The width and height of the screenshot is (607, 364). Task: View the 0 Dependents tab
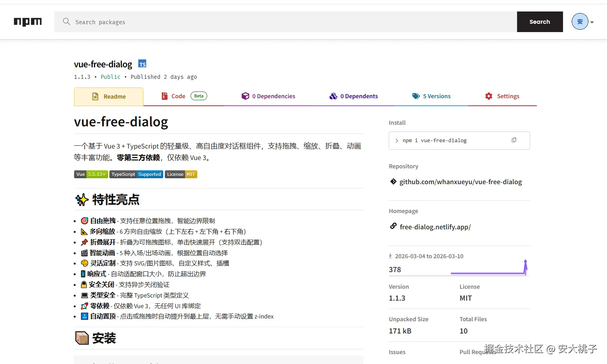tap(354, 96)
